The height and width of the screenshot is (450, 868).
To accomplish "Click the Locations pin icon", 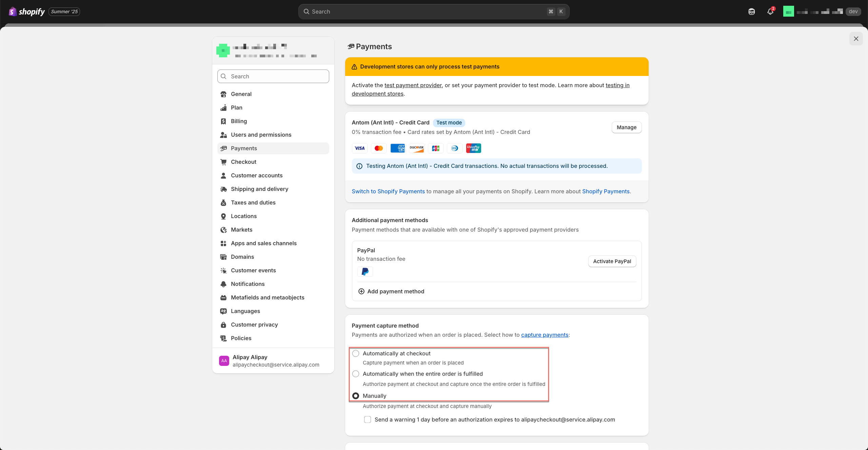I will click(x=223, y=216).
